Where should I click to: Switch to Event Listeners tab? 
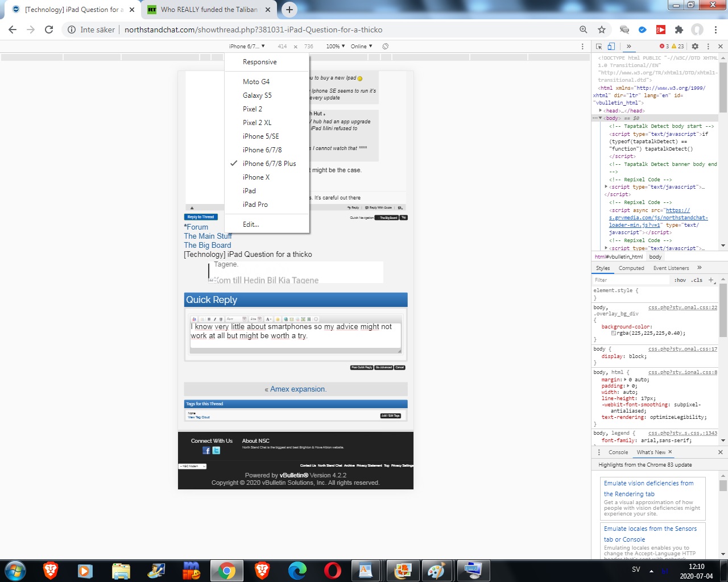point(671,268)
